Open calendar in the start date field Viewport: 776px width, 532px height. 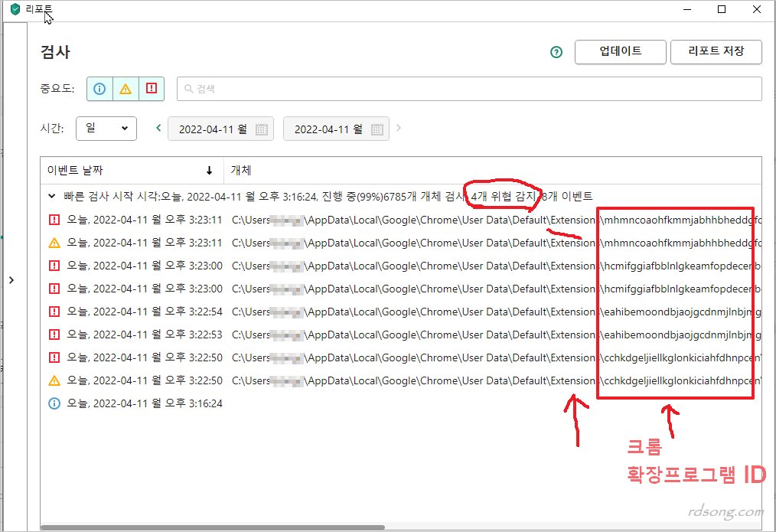coord(261,129)
